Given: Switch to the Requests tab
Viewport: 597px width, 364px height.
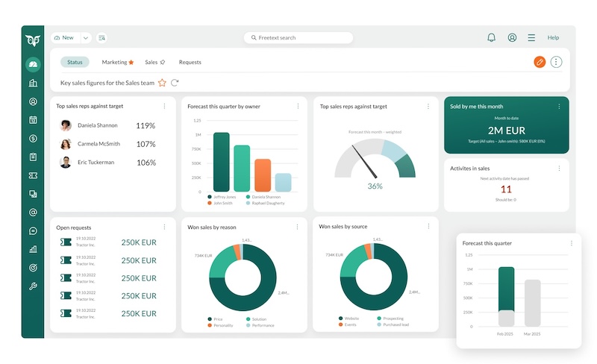Looking at the screenshot, I should [190, 63].
